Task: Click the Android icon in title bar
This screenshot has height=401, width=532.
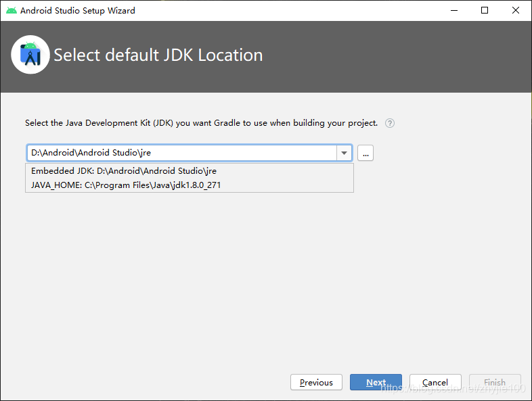Action: (12, 11)
